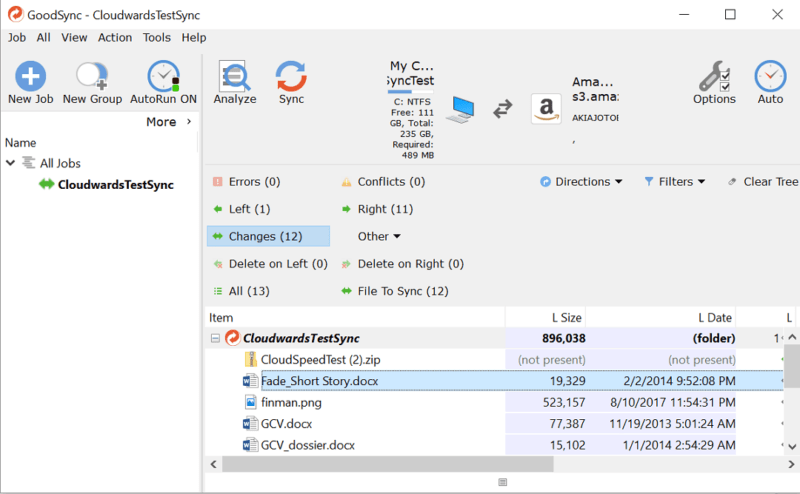Start the Sync arrows icon

coord(291,76)
